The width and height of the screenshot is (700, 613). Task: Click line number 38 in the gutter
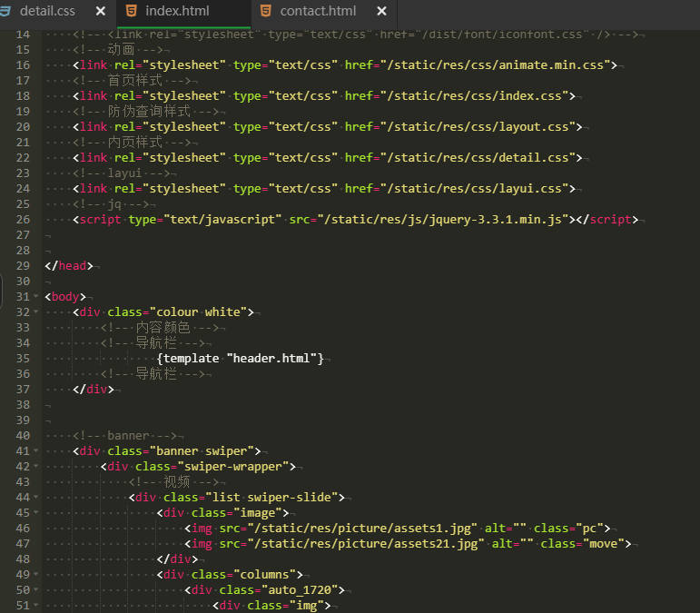coord(23,405)
